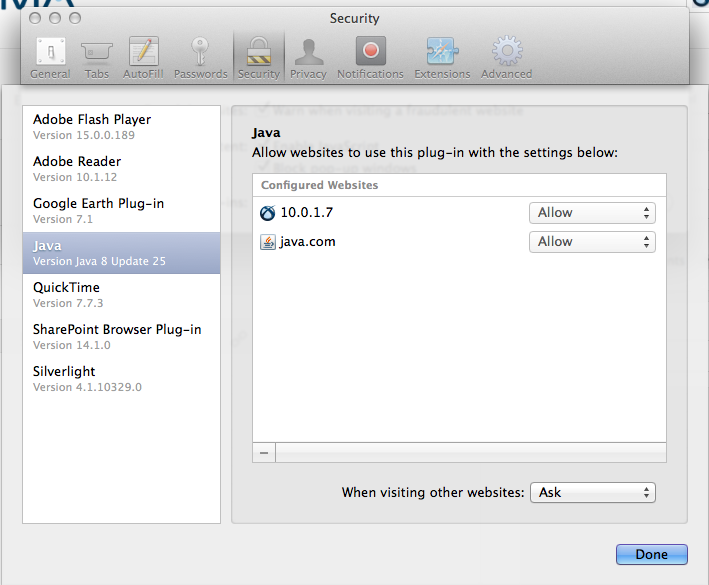The image size is (709, 585).
Task: Open the Privacy silhouette icon
Action: tap(308, 52)
